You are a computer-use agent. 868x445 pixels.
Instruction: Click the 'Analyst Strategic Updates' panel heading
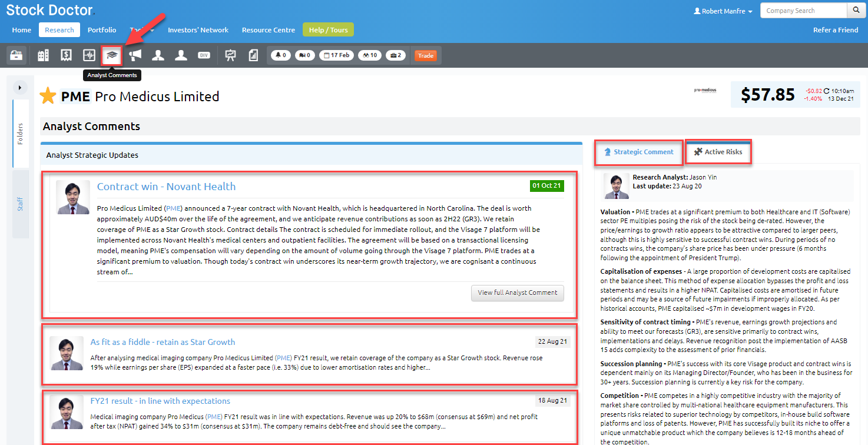92,155
